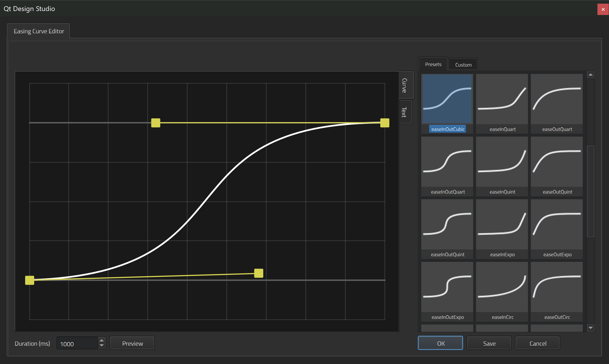This screenshot has height=364, width=609.
Task: Click the Cancel button
Action: pyautogui.click(x=538, y=343)
